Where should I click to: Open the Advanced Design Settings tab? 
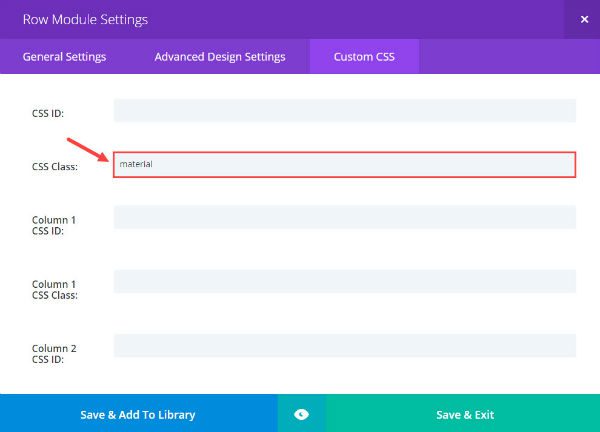pyautogui.click(x=219, y=57)
